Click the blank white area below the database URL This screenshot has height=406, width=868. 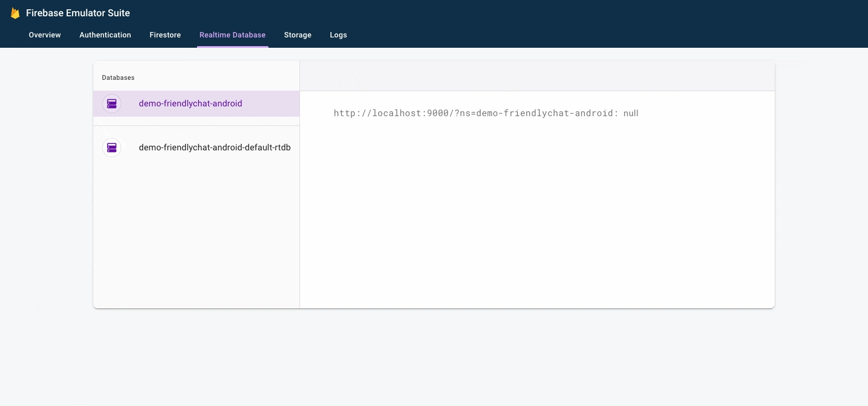pyautogui.click(x=537, y=217)
